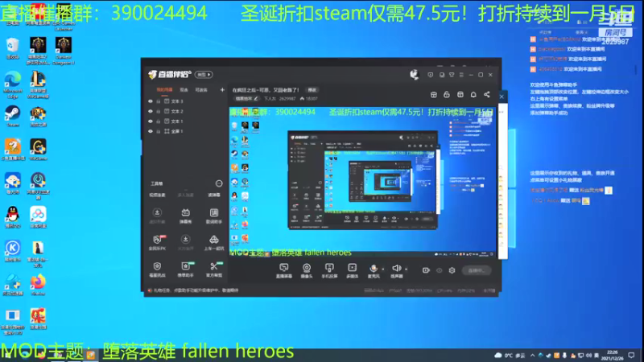Expand the microphone options arrow
This screenshot has width=644, height=362.
pos(383,269)
